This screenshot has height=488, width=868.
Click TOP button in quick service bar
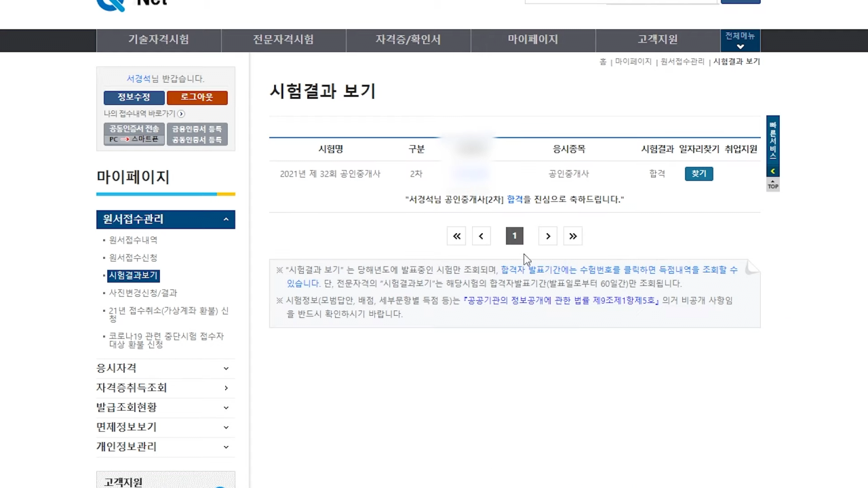[x=772, y=185]
